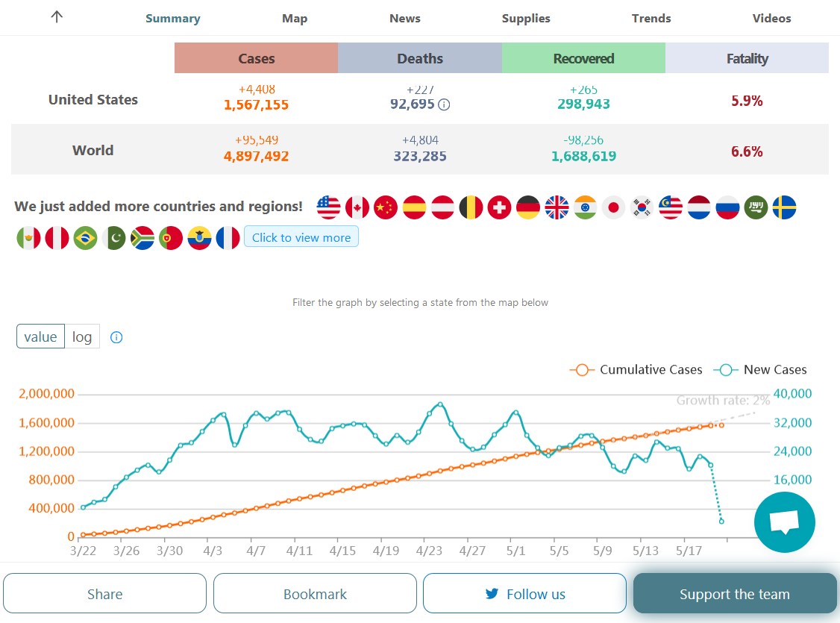The width and height of the screenshot is (840, 623).
Task: Click the scroll-up arrow icon
Action: point(57,17)
